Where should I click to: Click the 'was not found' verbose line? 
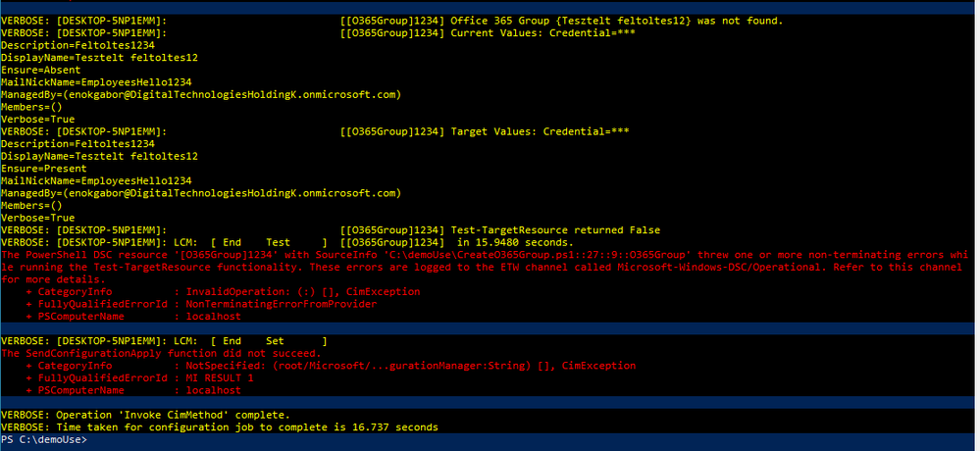(x=391, y=21)
